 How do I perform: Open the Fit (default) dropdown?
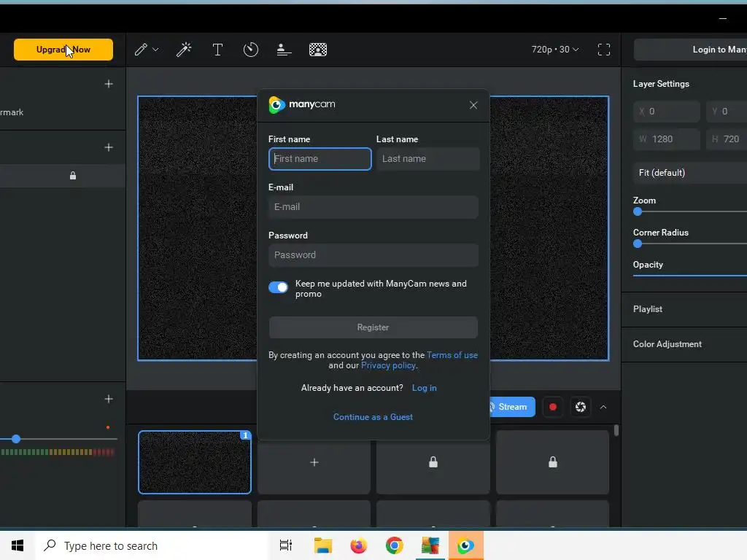pos(690,173)
